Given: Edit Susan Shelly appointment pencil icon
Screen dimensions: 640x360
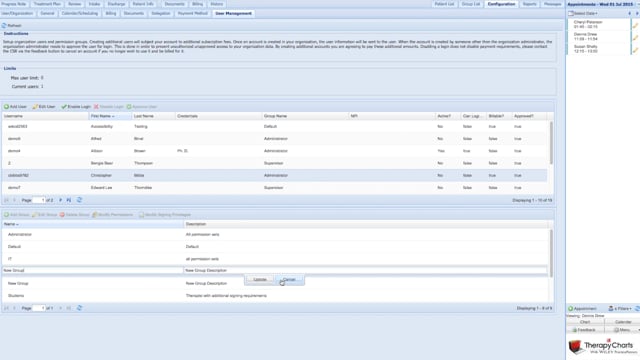Looking at the screenshot, I should [635, 50].
